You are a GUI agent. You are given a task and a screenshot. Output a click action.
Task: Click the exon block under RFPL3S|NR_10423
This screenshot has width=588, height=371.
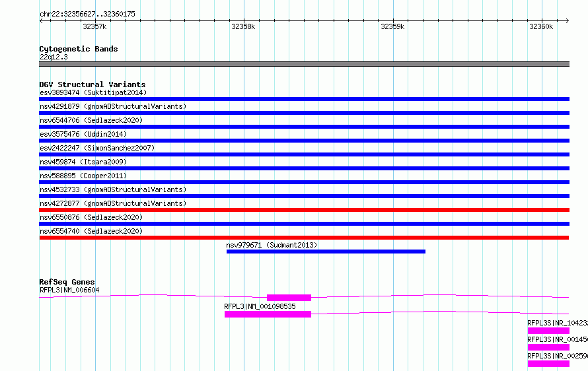point(548,331)
